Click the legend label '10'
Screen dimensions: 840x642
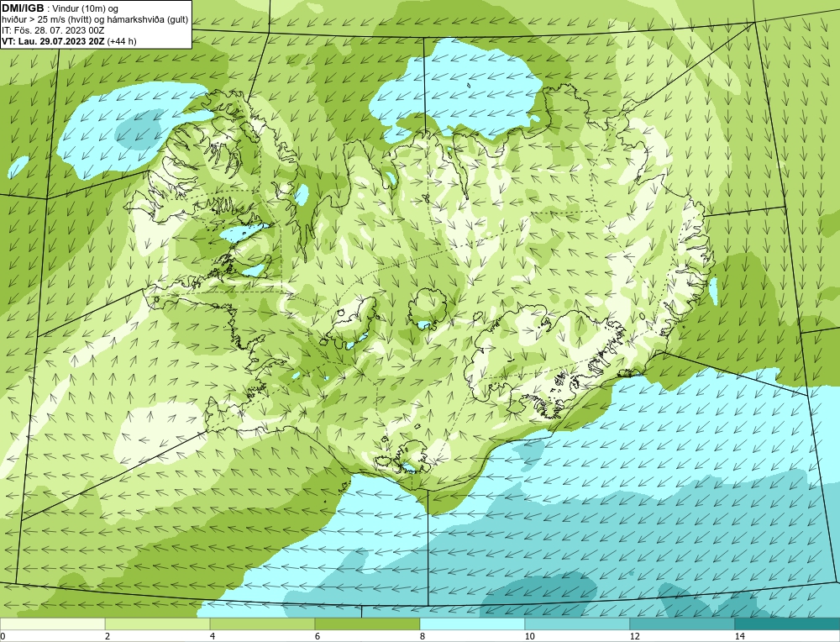pos(530,636)
